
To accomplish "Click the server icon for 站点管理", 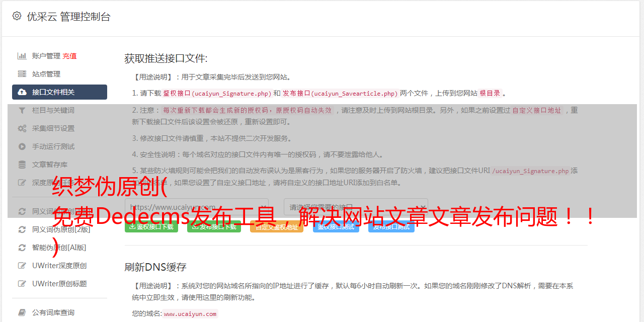I will pos(22,74).
